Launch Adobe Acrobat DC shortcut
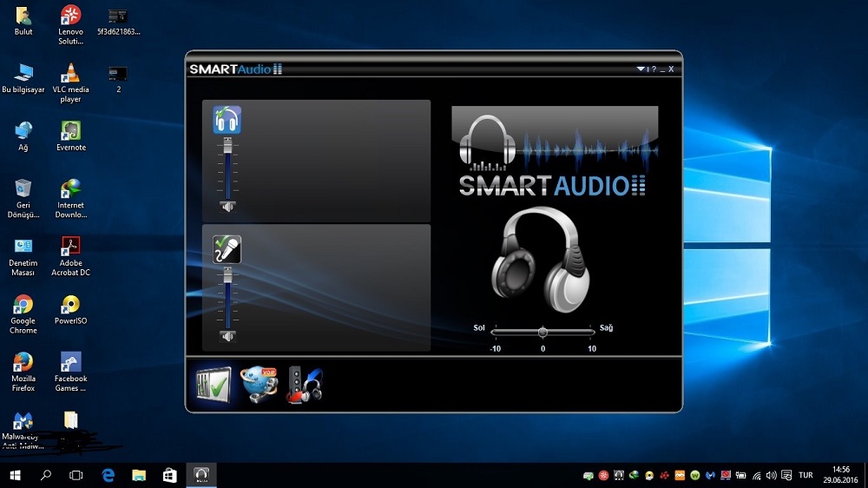Image resolution: width=868 pixels, height=488 pixels. (x=71, y=256)
